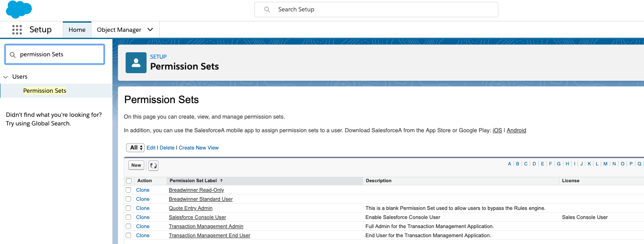The height and width of the screenshot is (244, 644).
Task: Click the New permission set button
Action: point(137,165)
